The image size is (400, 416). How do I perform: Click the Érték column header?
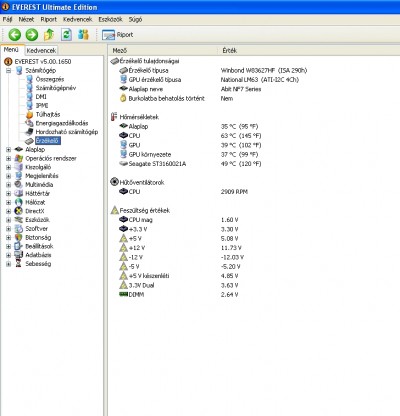point(230,51)
